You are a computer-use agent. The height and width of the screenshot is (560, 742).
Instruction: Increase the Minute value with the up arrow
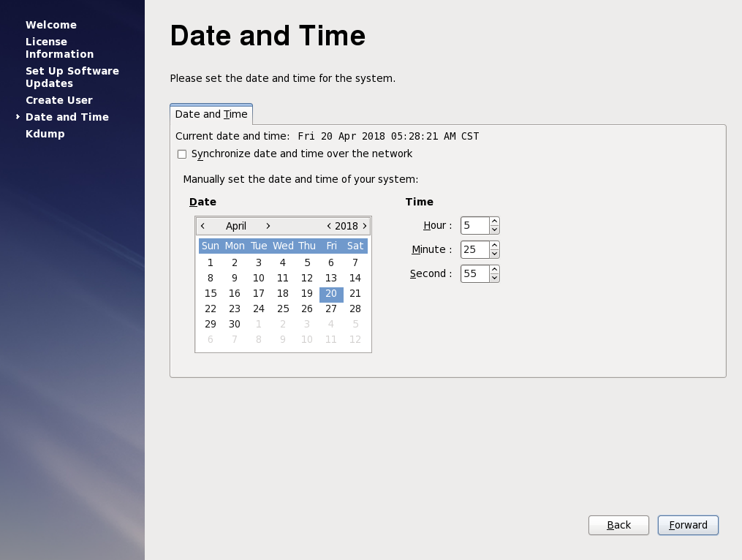tap(494, 245)
